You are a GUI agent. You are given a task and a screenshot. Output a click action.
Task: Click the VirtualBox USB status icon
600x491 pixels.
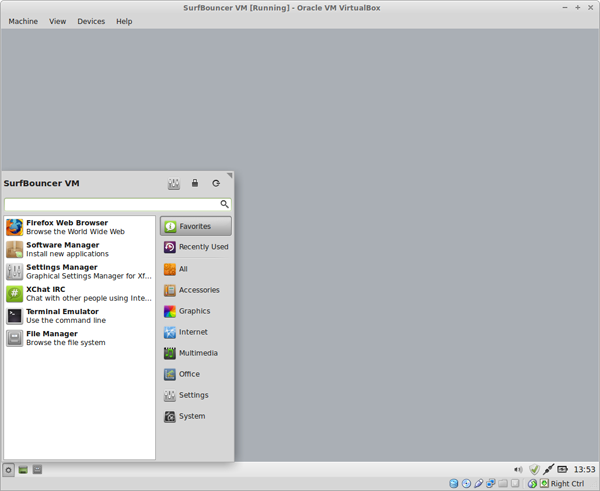point(478,484)
